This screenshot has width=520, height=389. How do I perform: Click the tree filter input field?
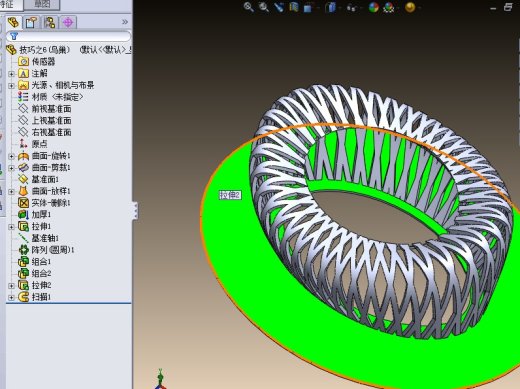click(68, 36)
